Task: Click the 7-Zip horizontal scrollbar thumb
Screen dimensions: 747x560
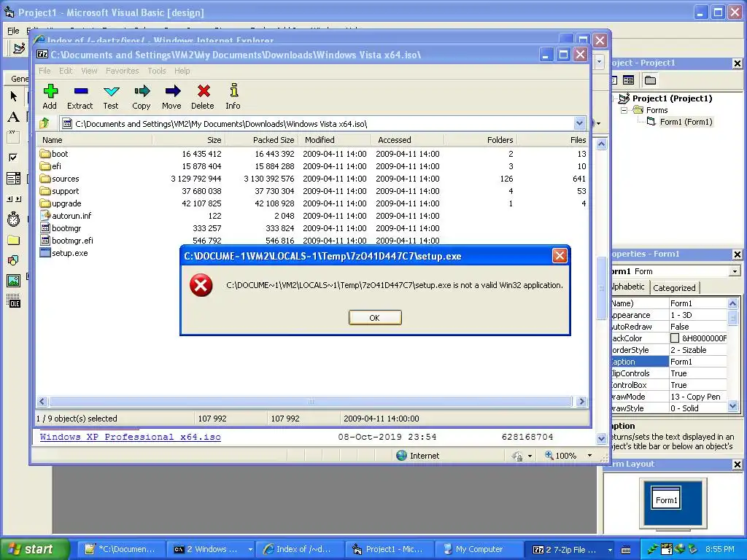Action: click(311, 402)
